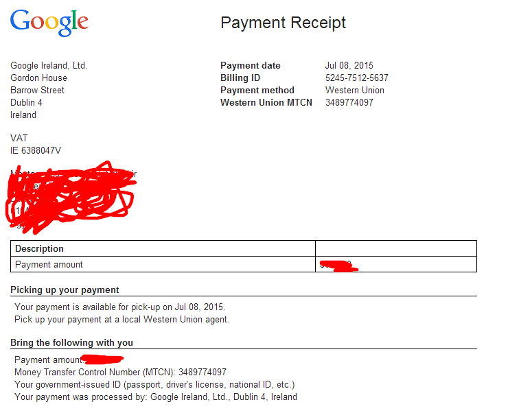Click the Payment date value Jul 08, 2015
Screen dimensions: 532x413
[349, 65]
